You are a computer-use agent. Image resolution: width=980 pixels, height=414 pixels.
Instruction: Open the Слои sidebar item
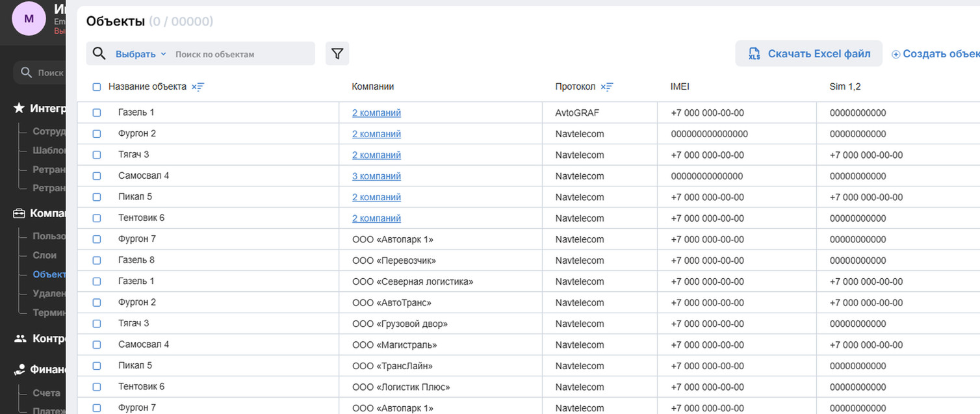pos(45,255)
